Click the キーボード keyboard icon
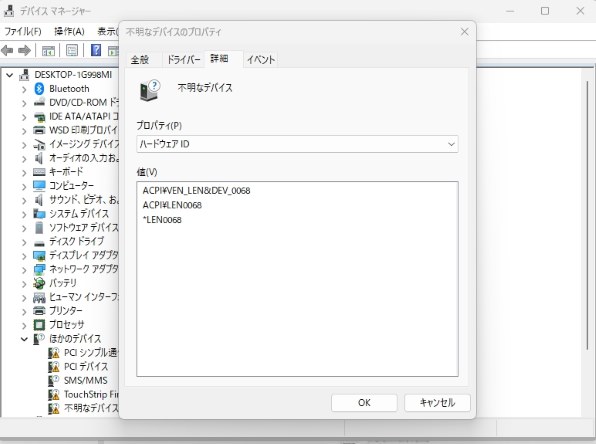Screen dimensions: 596x444 click(39, 172)
